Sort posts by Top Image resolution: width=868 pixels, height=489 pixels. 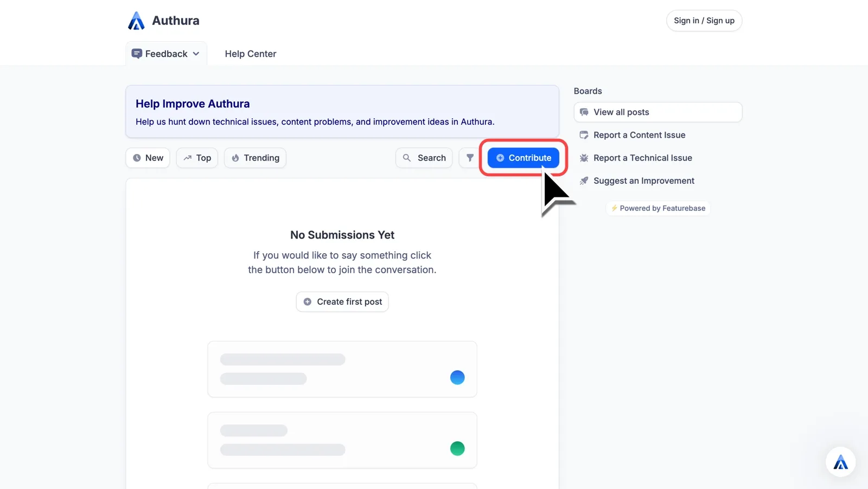[197, 158]
